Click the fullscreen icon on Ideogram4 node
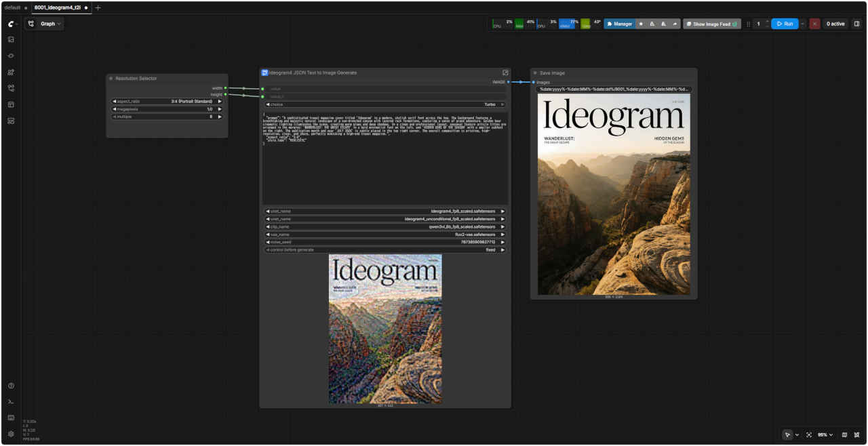 click(505, 73)
